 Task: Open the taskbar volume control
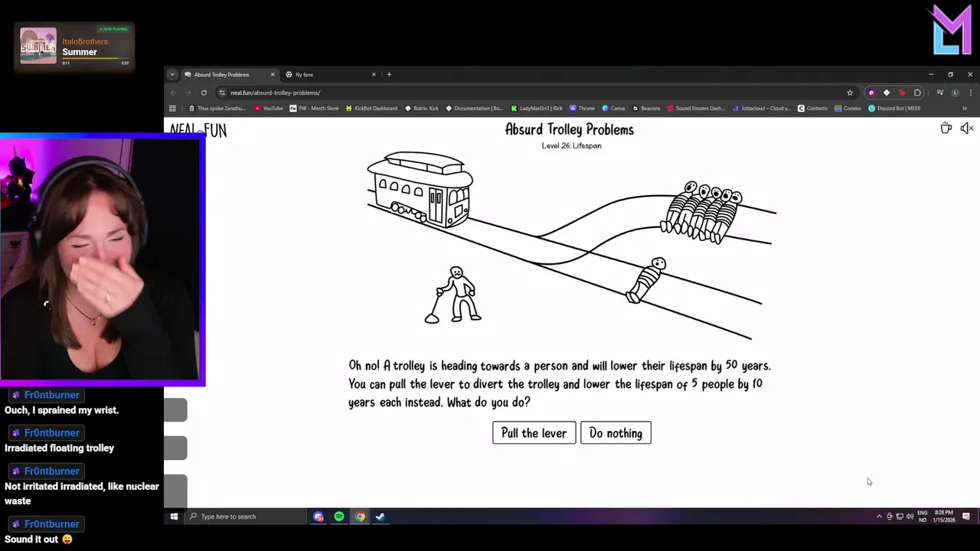[910, 517]
